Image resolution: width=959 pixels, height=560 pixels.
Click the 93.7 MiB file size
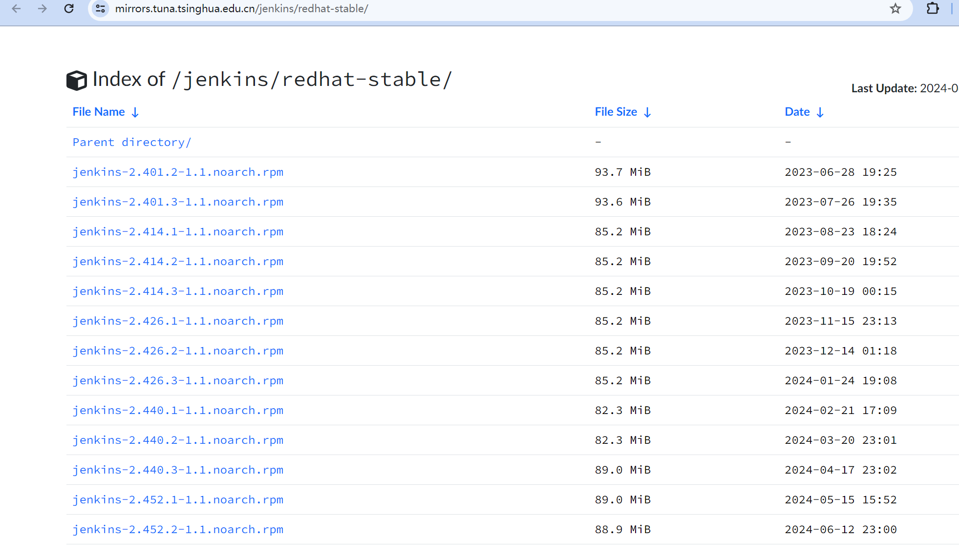coord(623,172)
